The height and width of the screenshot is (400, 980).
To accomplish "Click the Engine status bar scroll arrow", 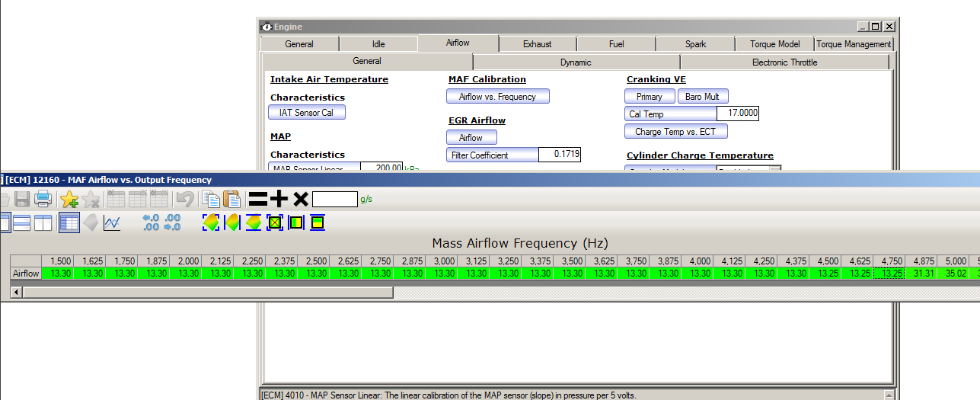I will coord(889,395).
